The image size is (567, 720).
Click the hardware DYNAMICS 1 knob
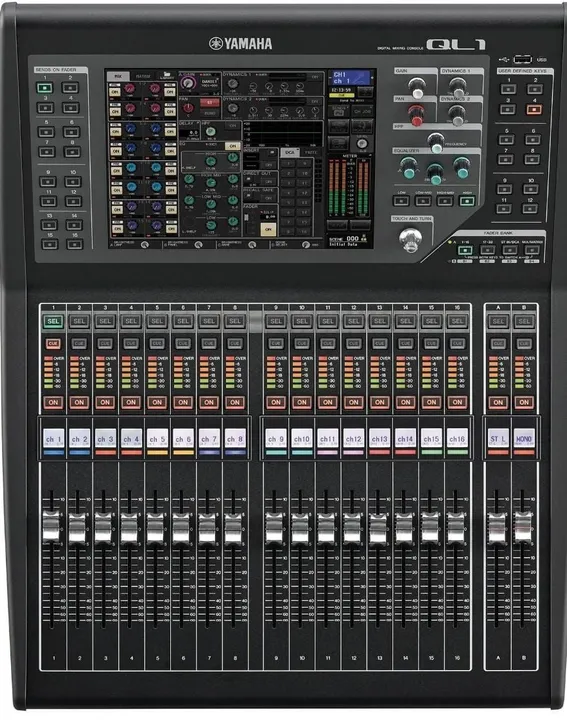(x=457, y=87)
